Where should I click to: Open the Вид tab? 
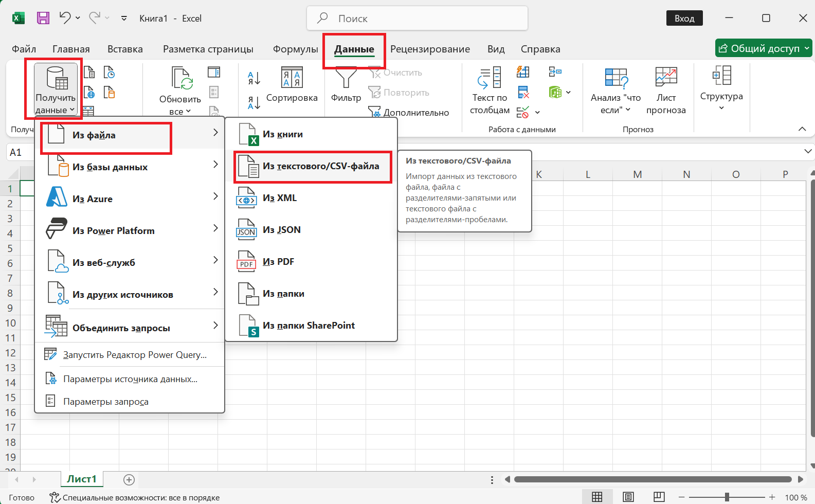point(496,49)
